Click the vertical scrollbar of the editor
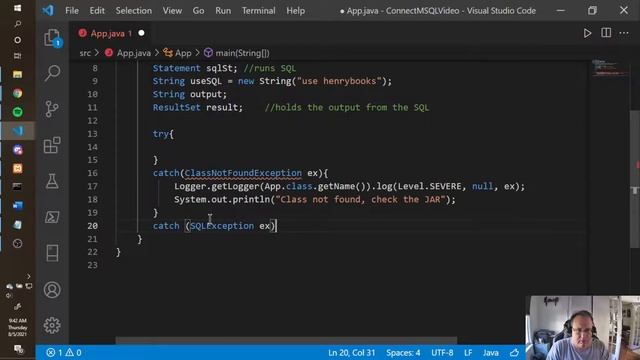 [636, 178]
